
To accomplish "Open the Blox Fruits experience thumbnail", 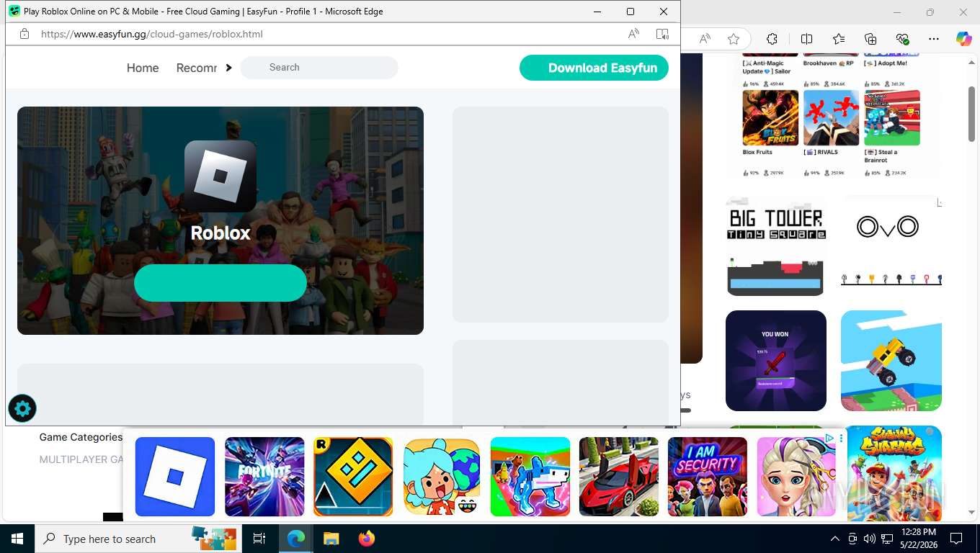I will click(771, 117).
